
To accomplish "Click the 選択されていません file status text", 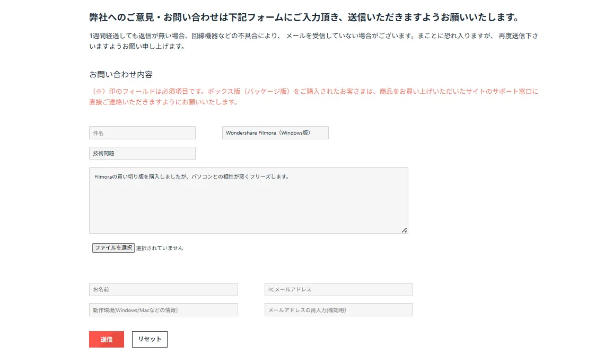I will tap(160, 248).
